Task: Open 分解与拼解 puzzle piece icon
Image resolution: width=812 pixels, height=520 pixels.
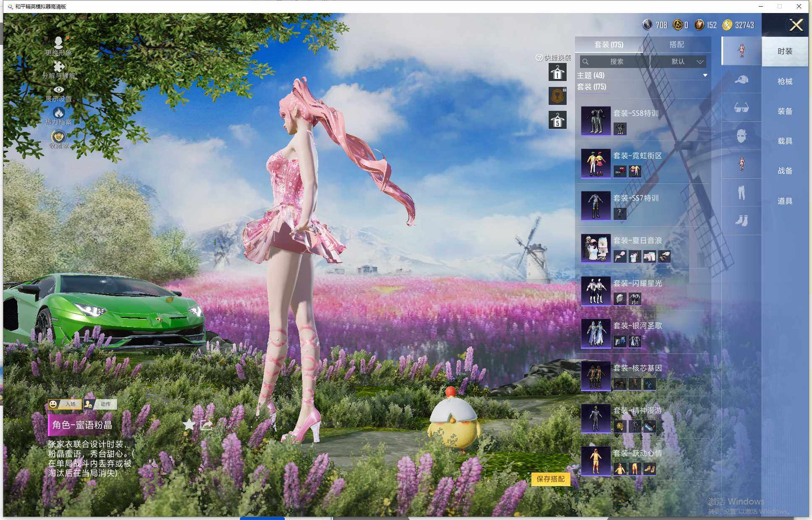Action: pyautogui.click(x=59, y=66)
